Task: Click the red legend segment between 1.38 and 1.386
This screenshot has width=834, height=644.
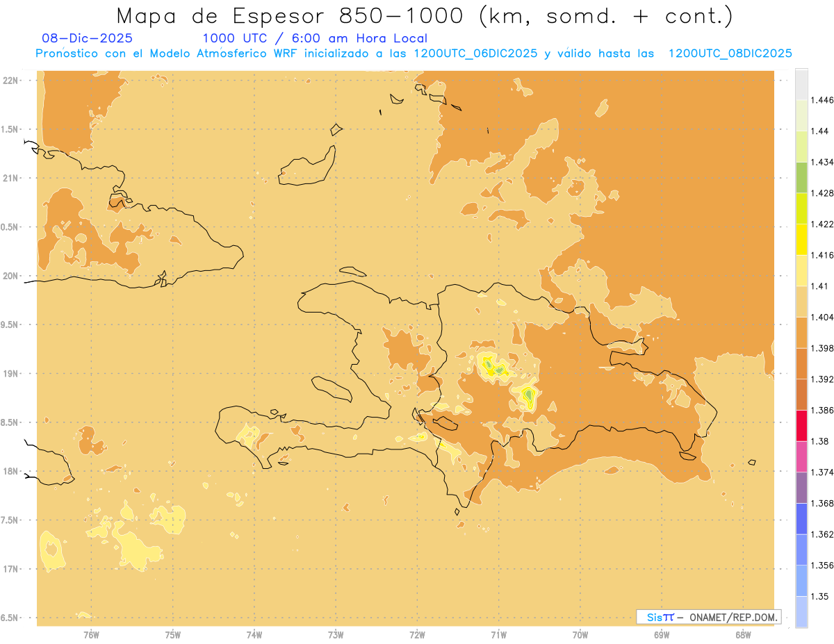Action: (x=801, y=425)
